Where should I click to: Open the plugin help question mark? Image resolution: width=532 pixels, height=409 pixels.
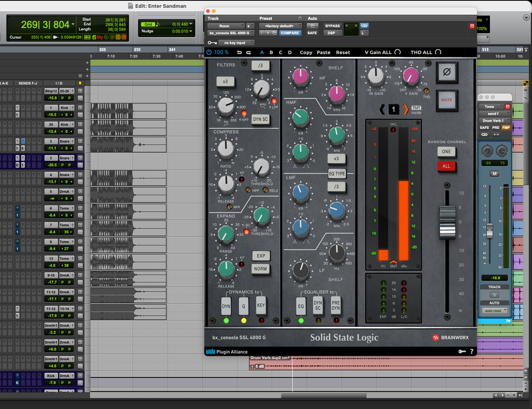(x=472, y=351)
